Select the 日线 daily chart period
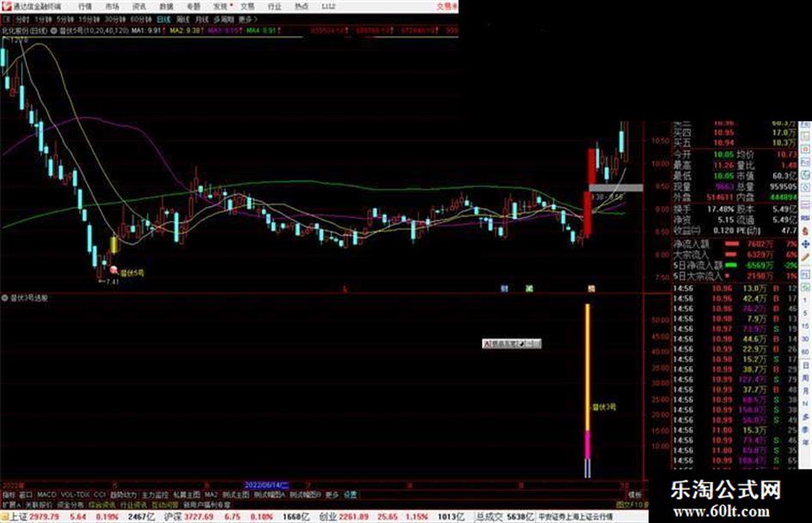Screen dimensions: 812x523 click(163, 20)
